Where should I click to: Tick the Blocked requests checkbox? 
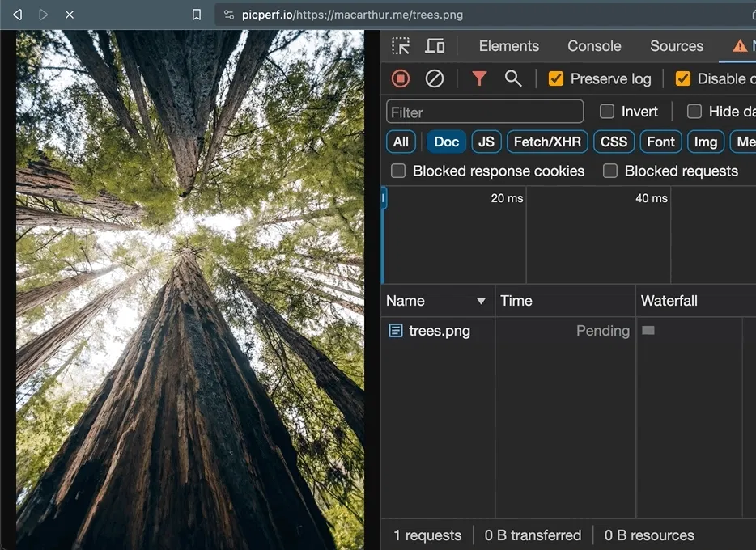click(610, 171)
